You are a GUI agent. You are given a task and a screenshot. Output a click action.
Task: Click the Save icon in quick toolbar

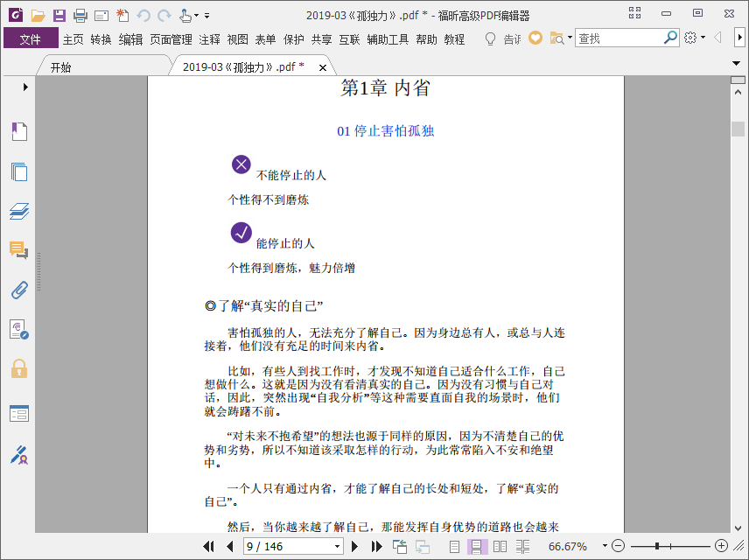(x=59, y=16)
